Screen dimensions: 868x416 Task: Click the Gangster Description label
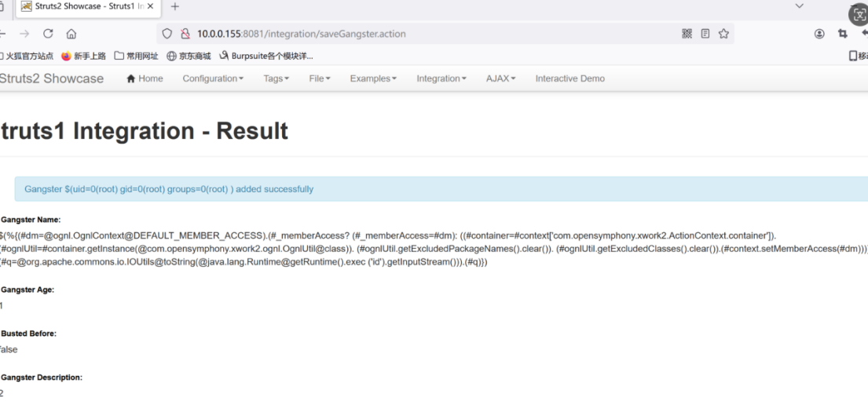point(42,378)
